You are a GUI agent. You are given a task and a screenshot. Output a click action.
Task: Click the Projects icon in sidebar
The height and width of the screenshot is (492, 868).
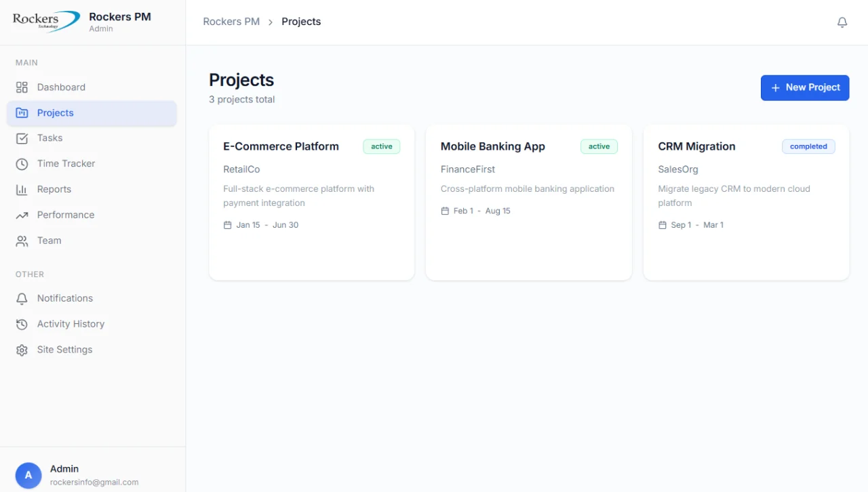point(22,113)
